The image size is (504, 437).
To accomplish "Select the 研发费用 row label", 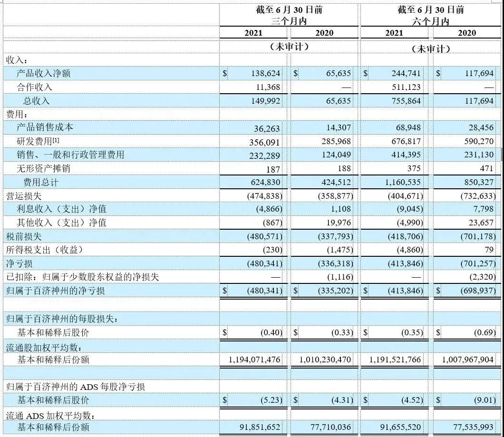I will 38,141.
